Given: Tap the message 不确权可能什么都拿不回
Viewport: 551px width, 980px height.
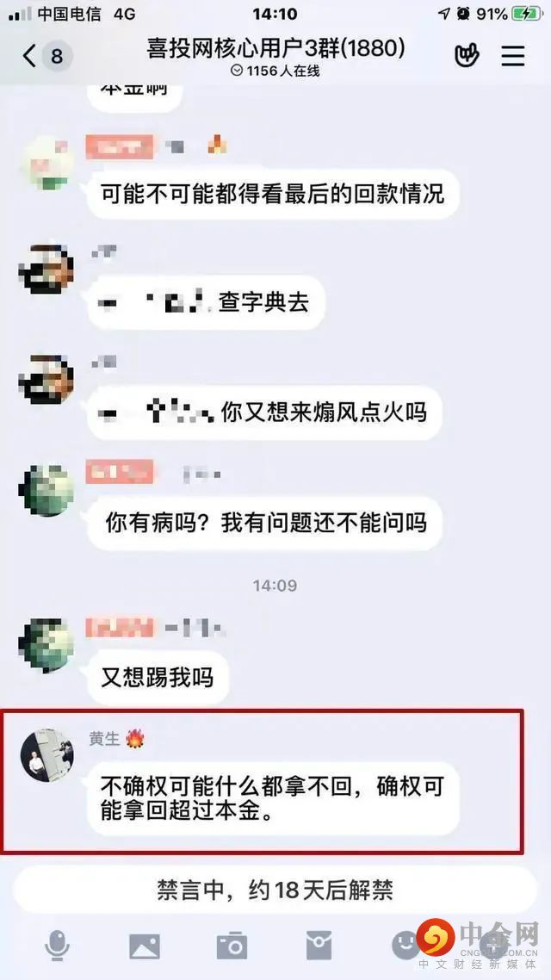Looking at the screenshot, I should (x=273, y=798).
